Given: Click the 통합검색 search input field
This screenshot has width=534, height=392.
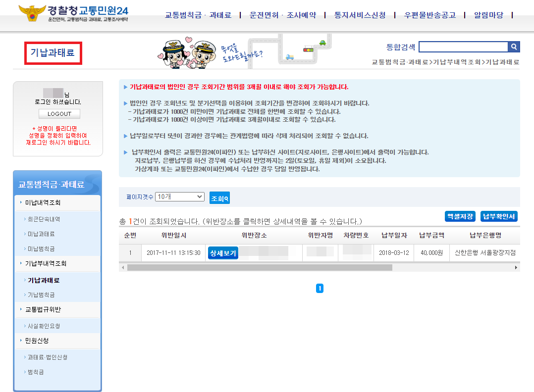Looking at the screenshot, I should click(463, 47).
